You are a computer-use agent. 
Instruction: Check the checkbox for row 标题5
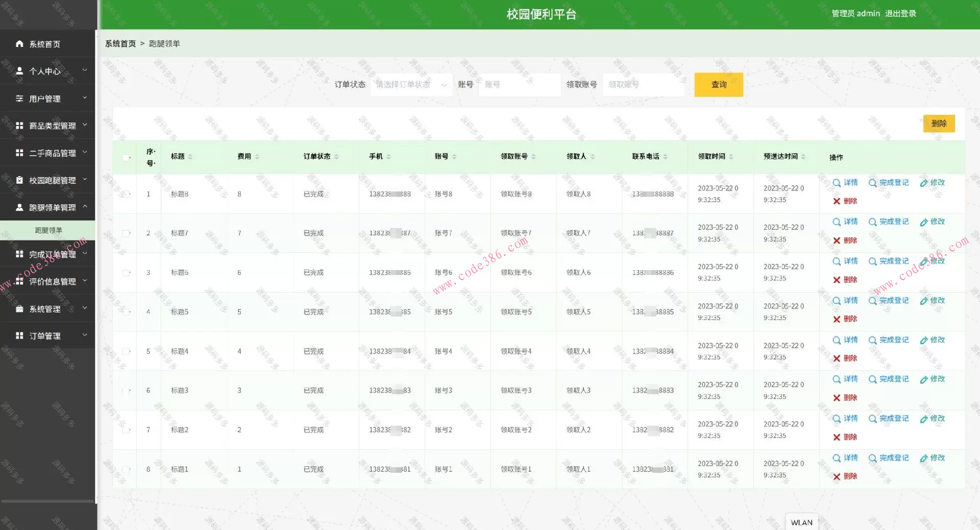pyautogui.click(x=126, y=312)
